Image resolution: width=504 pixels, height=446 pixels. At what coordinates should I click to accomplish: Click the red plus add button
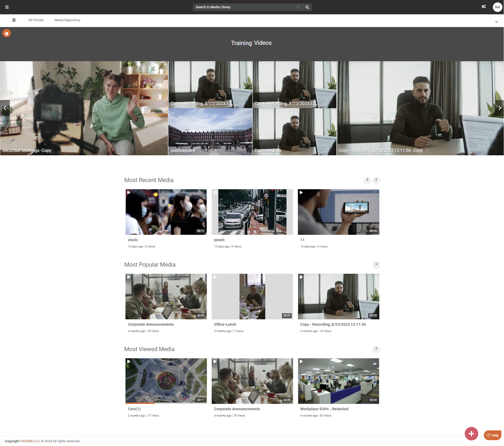(x=471, y=434)
